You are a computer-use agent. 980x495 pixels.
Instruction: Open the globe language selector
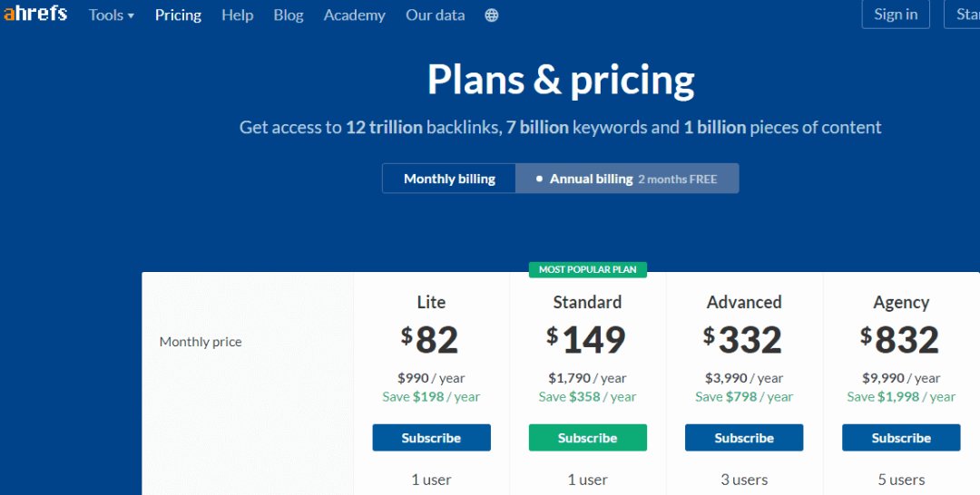click(x=492, y=15)
